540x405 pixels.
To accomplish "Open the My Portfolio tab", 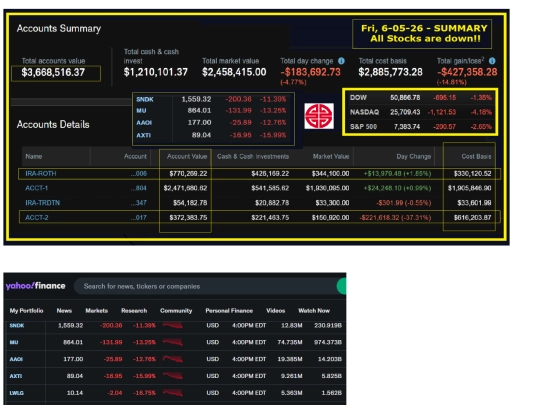I will (27, 311).
